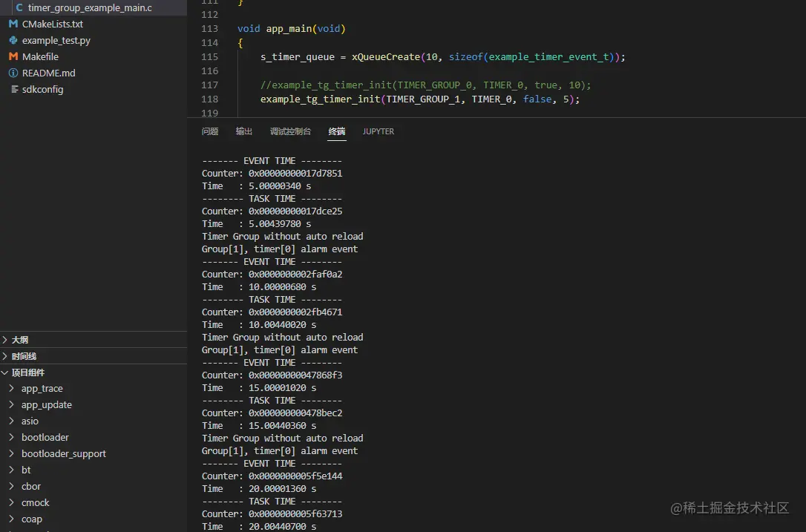The width and height of the screenshot is (806, 532).
Task: Click the info icon beside README.md
Action: point(13,73)
